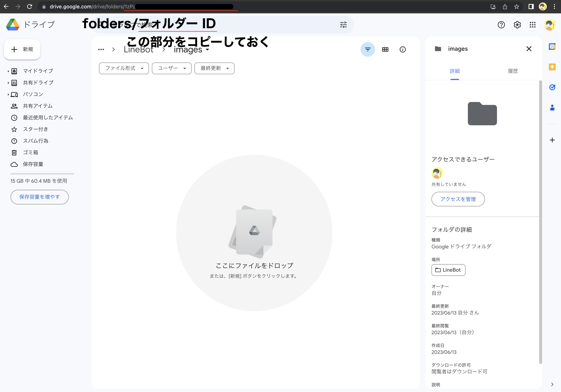
Task: Click アクセスを管理 button
Action: pyautogui.click(x=458, y=199)
